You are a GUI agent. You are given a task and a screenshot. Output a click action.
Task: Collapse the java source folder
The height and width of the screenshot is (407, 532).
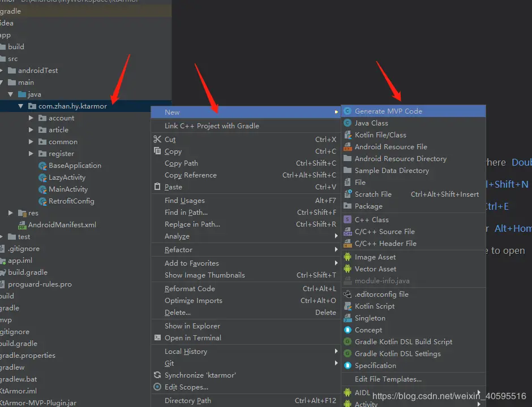click(x=11, y=94)
